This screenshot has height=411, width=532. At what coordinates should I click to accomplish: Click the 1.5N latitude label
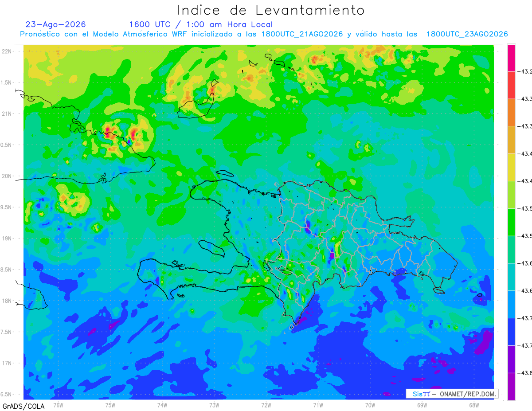pyautogui.click(x=7, y=82)
